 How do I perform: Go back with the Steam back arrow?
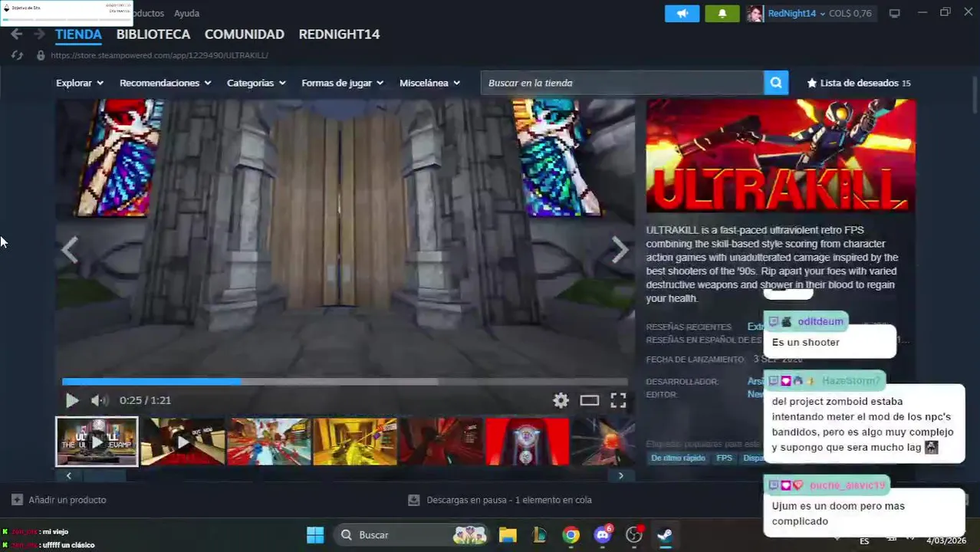tap(17, 34)
